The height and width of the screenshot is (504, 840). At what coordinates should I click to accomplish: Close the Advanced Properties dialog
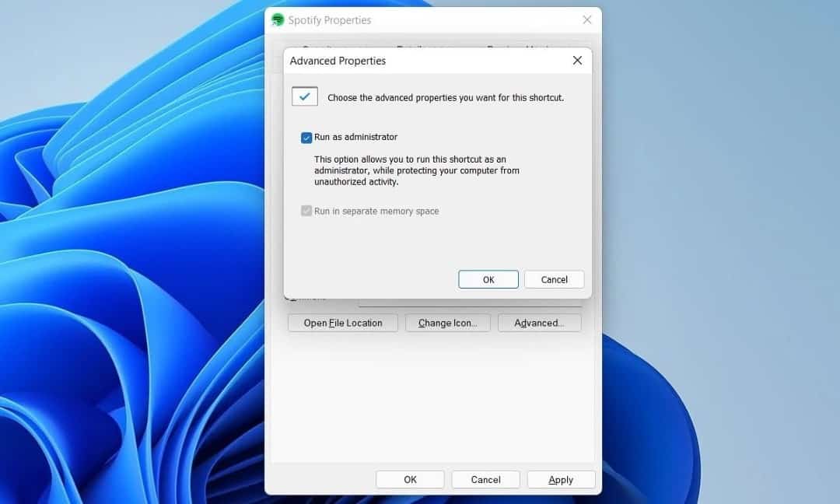pos(576,60)
